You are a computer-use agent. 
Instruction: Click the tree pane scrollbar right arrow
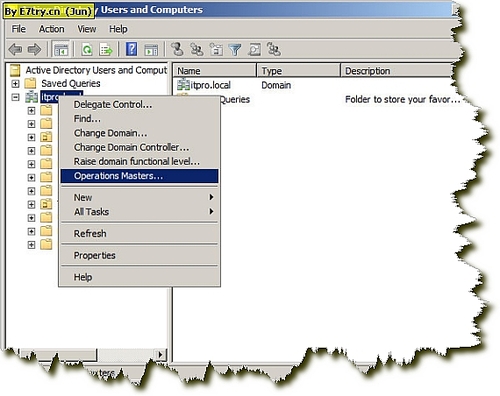pyautogui.click(x=160, y=355)
